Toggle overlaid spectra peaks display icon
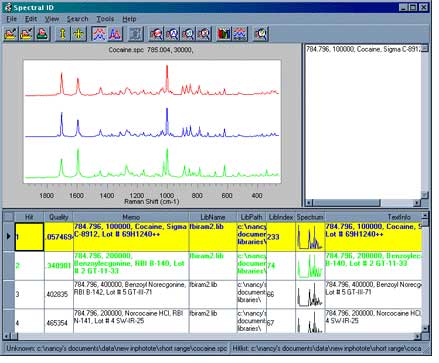This screenshot has width=439, height=363. pos(115,34)
